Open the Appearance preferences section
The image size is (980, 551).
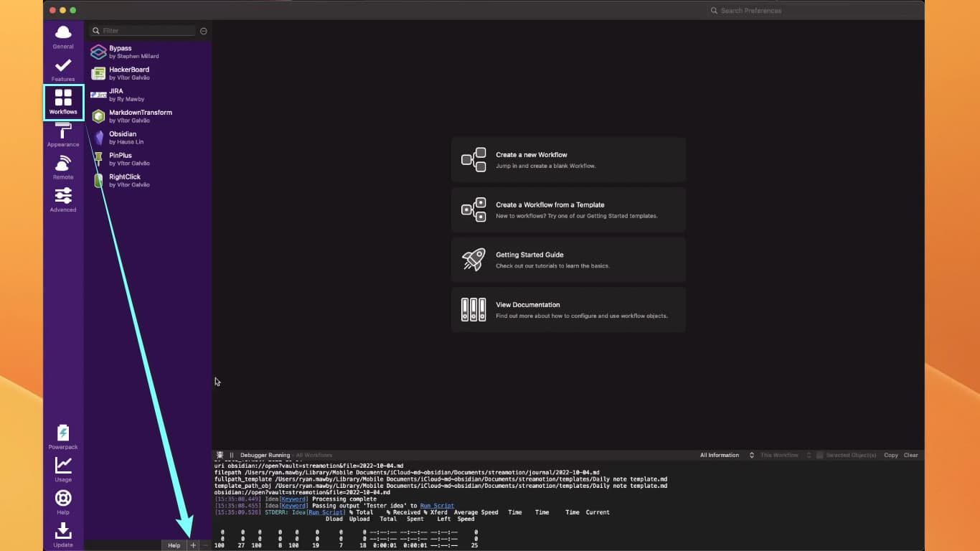point(63,135)
